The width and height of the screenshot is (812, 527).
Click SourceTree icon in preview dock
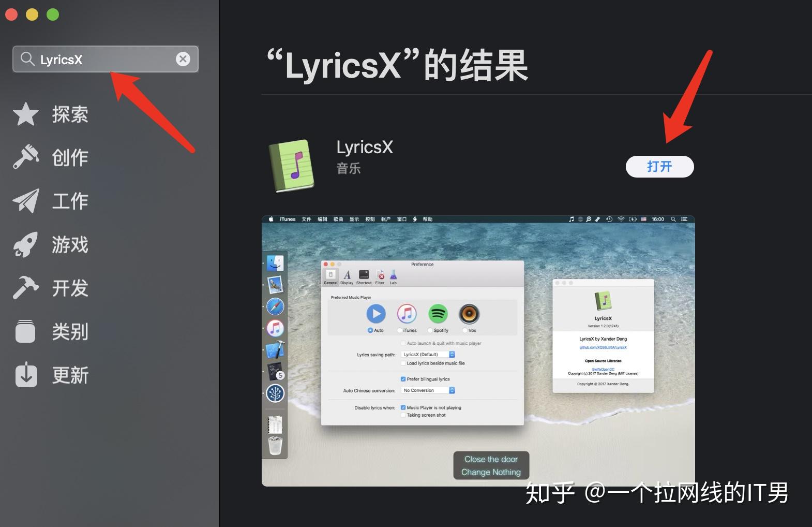point(275,393)
